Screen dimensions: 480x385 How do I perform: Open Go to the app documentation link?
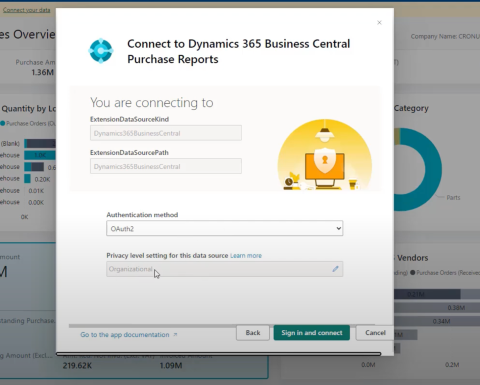129,334
